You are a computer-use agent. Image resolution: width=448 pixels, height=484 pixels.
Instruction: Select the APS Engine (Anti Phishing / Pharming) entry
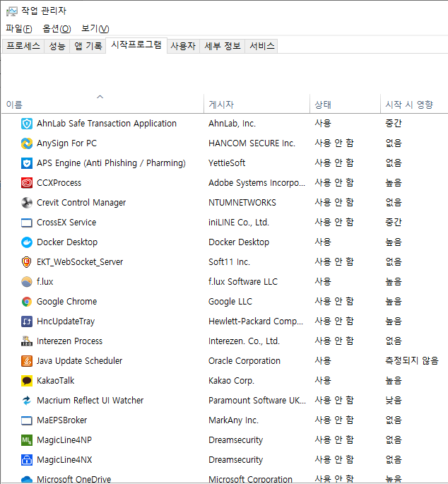pos(111,163)
